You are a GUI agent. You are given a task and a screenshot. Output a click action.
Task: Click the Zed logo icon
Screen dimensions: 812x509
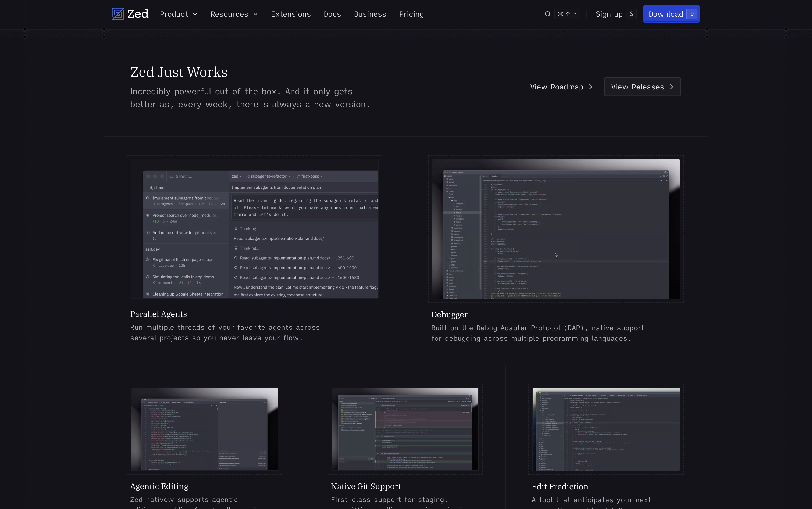[x=117, y=14]
